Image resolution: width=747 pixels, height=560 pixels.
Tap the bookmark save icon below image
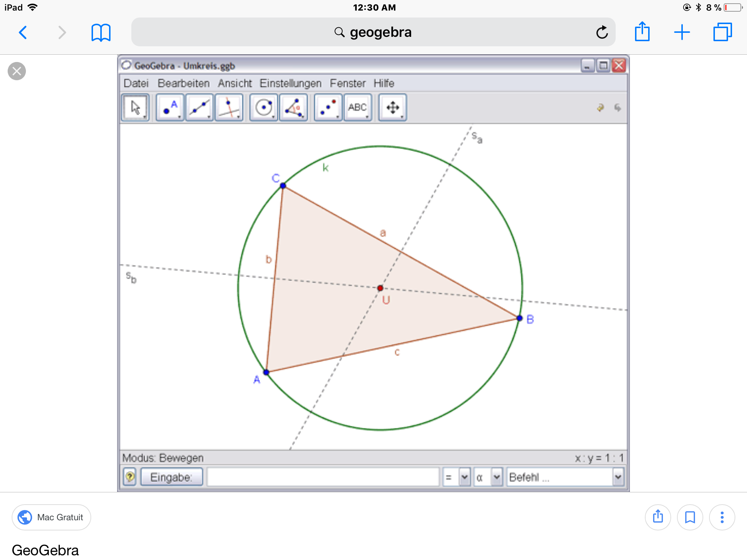tap(690, 517)
